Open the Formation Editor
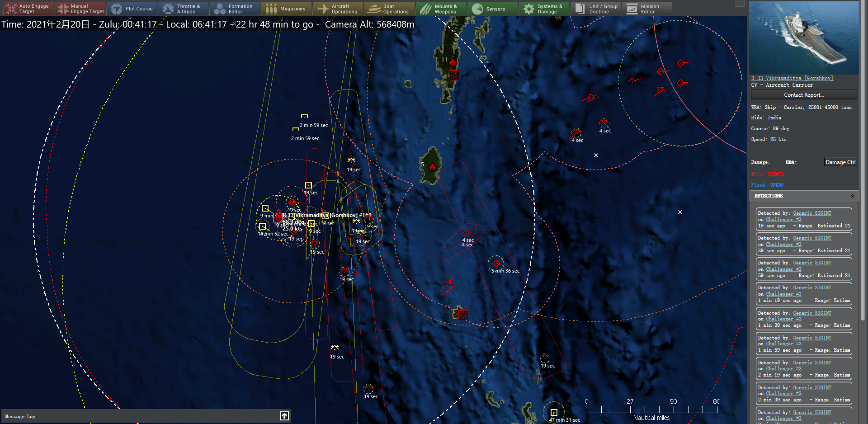The height and width of the screenshot is (424, 868). [x=235, y=9]
